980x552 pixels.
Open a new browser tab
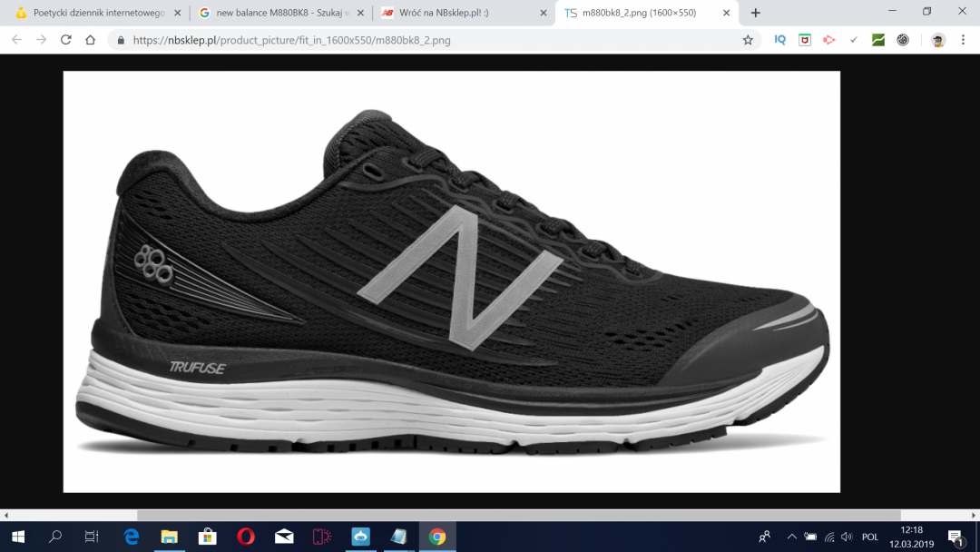click(755, 13)
